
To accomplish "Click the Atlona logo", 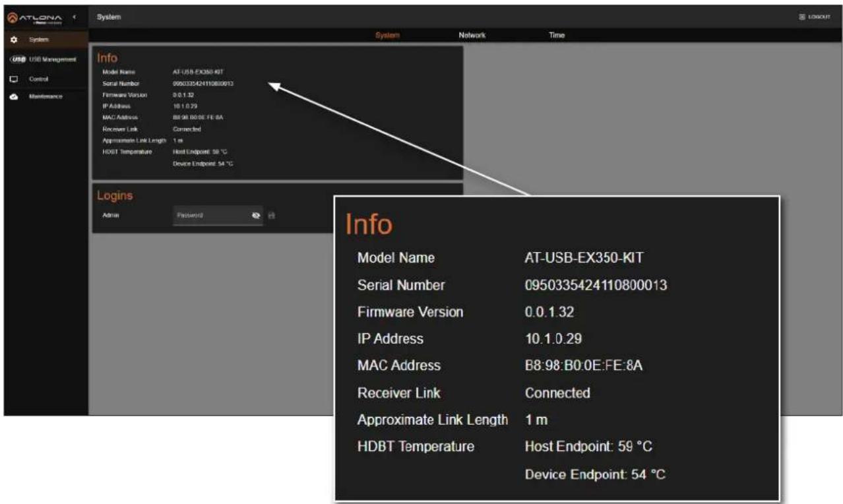I will pos(34,16).
